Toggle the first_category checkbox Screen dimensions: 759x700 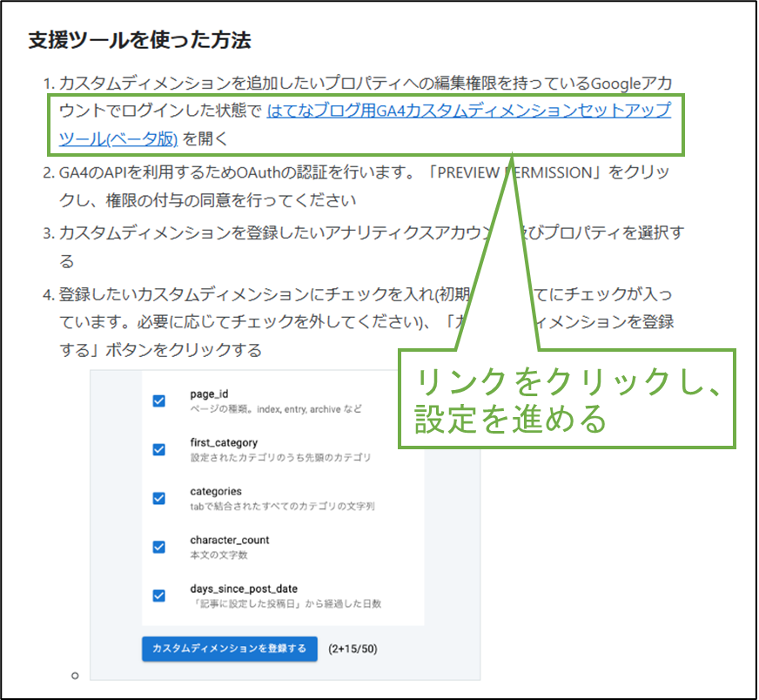point(158,450)
